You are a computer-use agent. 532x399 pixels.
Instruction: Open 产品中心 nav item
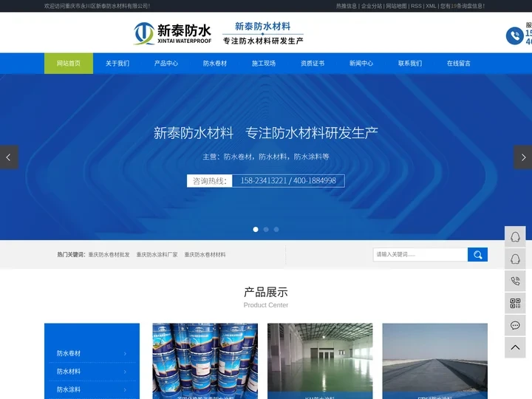[x=166, y=64]
